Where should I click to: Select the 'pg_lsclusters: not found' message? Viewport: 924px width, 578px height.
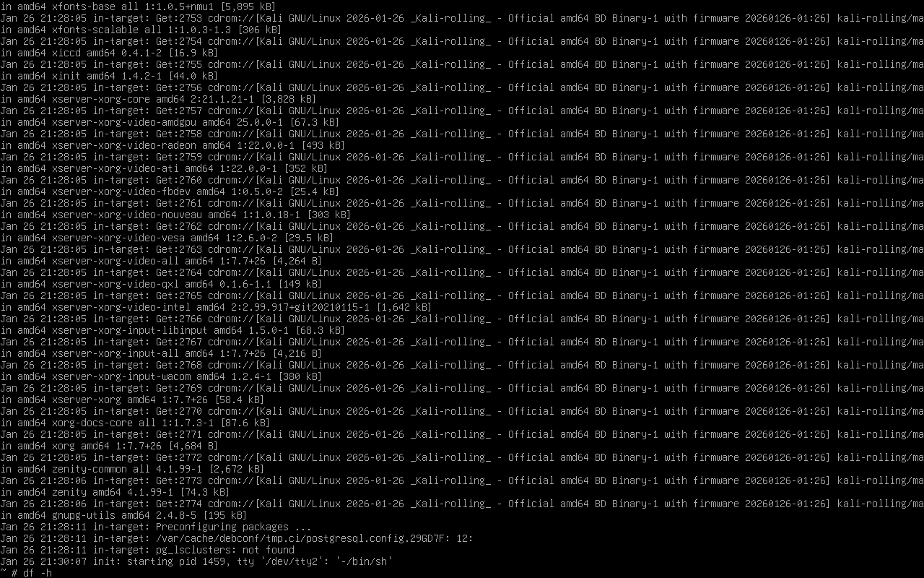(225, 550)
